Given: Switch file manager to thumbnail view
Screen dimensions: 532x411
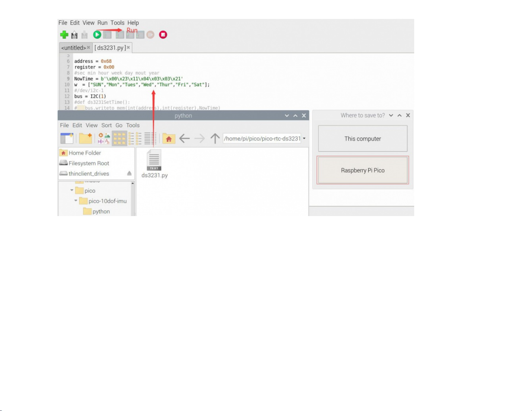Looking at the screenshot, I should pos(104,138).
